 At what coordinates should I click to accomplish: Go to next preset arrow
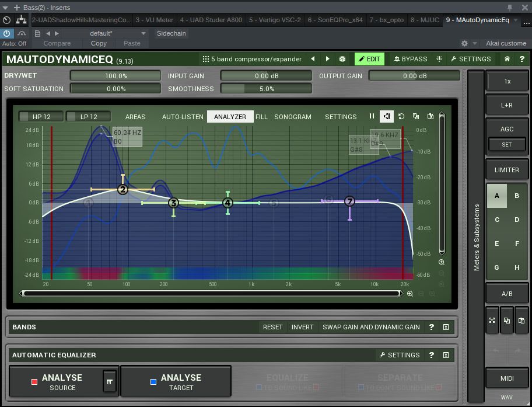pos(57,33)
